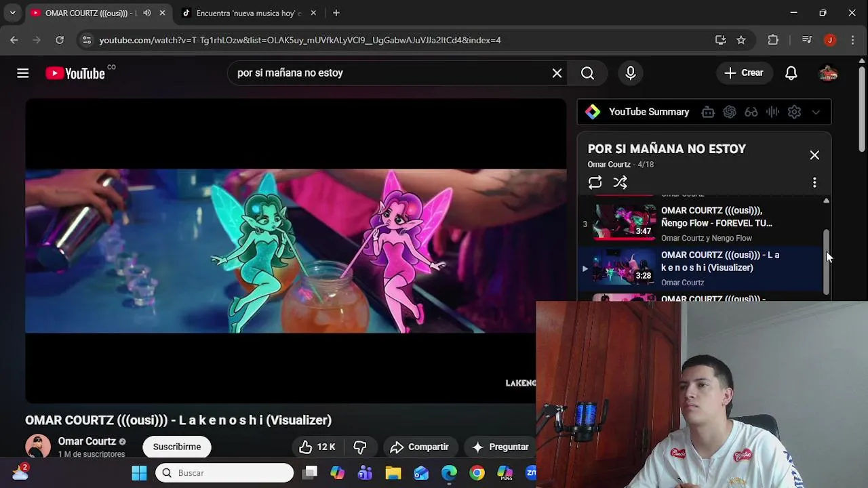Open the PORQUE SI MAÑANA NO ESTOY playlist title

coord(667,149)
